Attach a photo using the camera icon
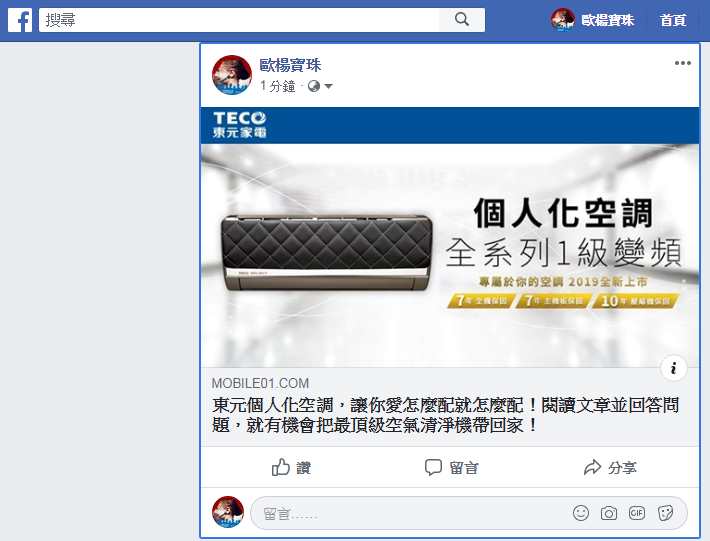 (x=609, y=513)
